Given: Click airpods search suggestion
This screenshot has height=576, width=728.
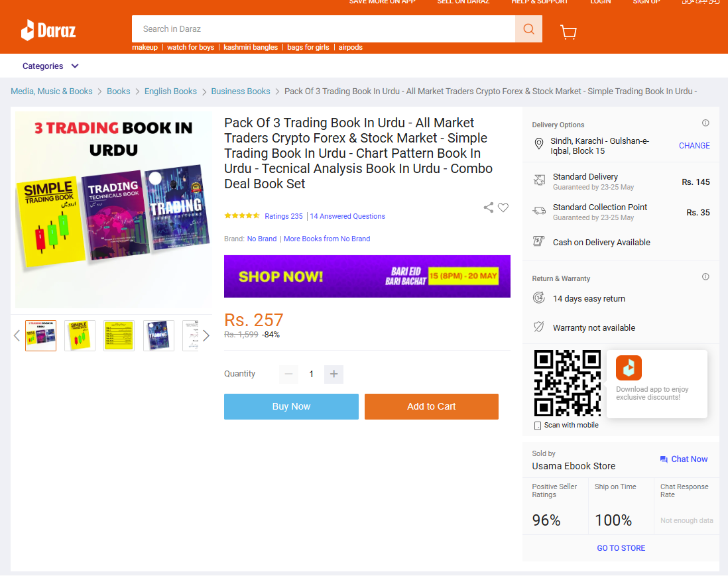Looking at the screenshot, I should tap(351, 47).
